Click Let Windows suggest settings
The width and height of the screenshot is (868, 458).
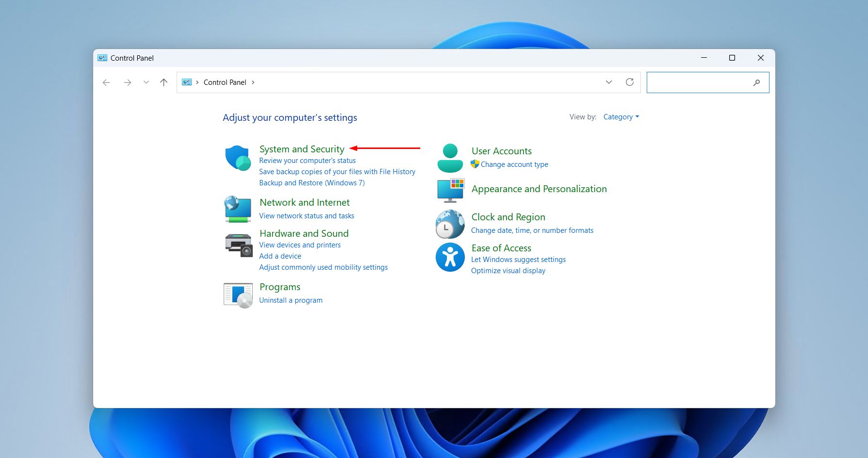tap(518, 260)
